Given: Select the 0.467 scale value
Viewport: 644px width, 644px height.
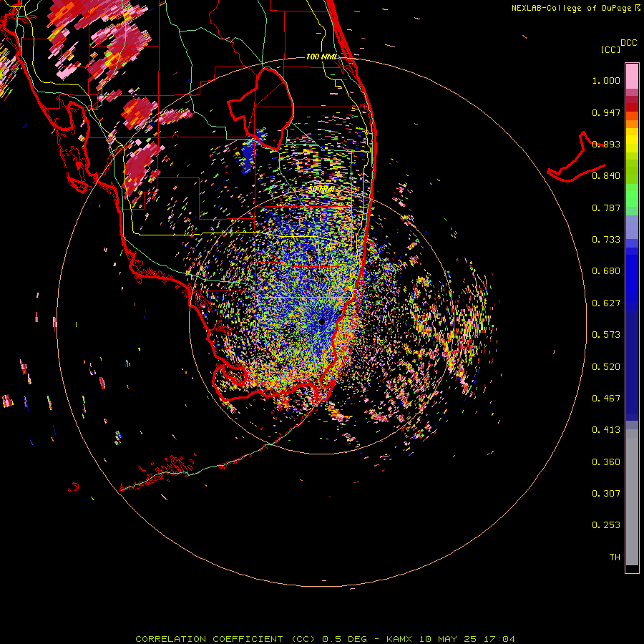Looking at the screenshot, I should [606, 399].
